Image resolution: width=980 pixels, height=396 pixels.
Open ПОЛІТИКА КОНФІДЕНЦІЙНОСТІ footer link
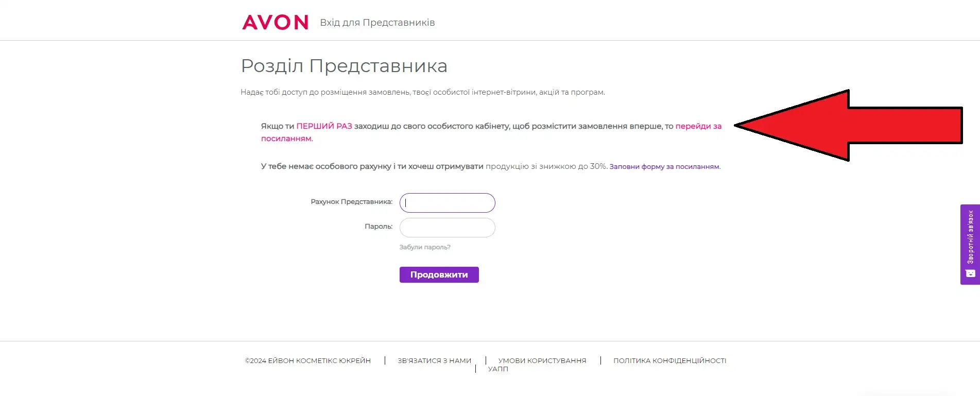point(669,360)
